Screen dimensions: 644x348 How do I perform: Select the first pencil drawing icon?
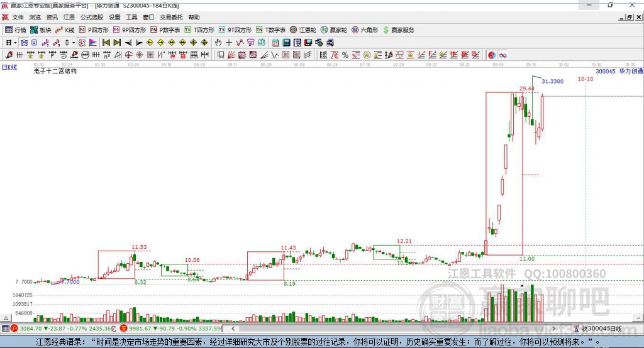coord(9,55)
